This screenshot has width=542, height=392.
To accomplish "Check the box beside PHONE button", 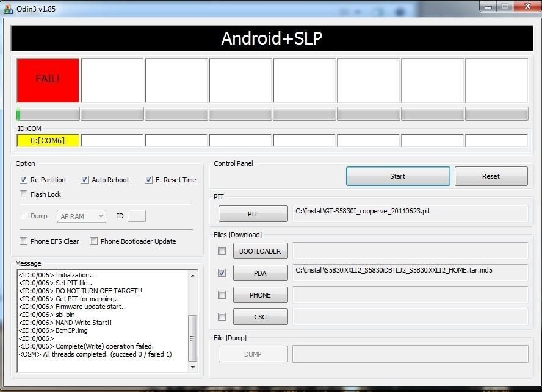I will point(222,295).
